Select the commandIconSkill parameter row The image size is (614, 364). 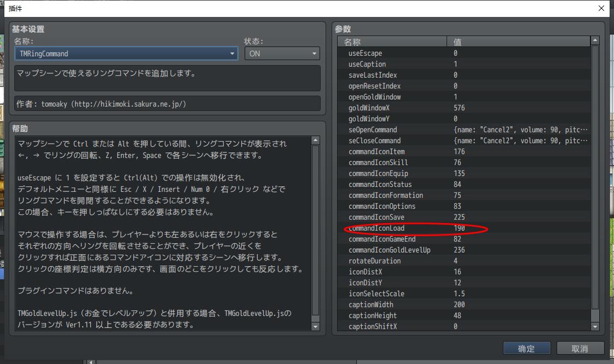(x=464, y=163)
